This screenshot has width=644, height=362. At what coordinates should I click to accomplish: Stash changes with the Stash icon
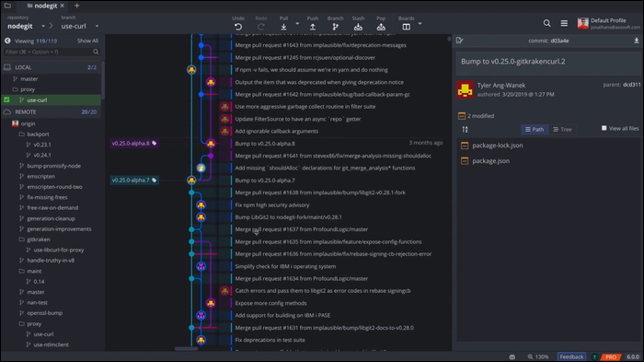(358, 27)
